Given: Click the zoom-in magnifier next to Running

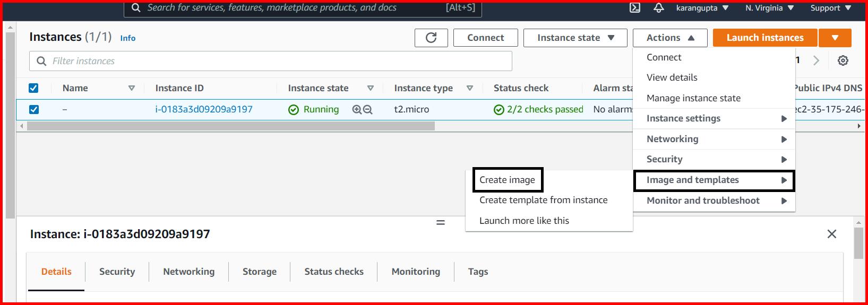Looking at the screenshot, I should tap(357, 110).
